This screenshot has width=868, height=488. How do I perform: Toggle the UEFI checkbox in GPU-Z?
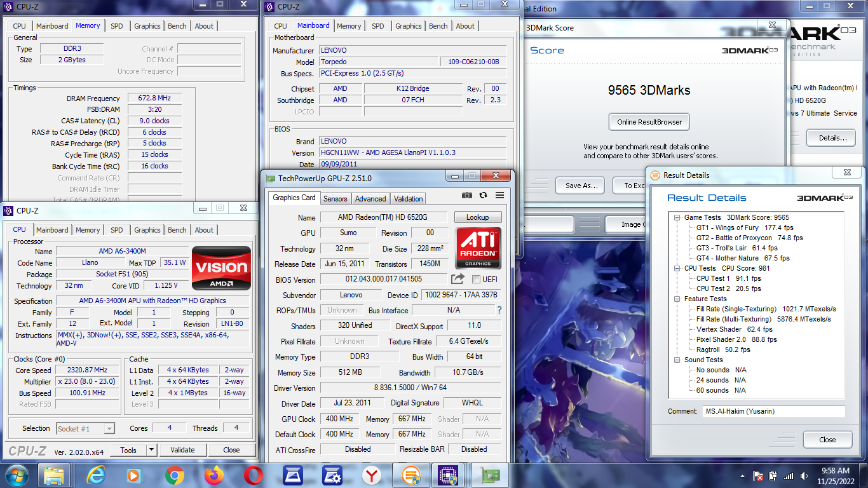point(477,279)
